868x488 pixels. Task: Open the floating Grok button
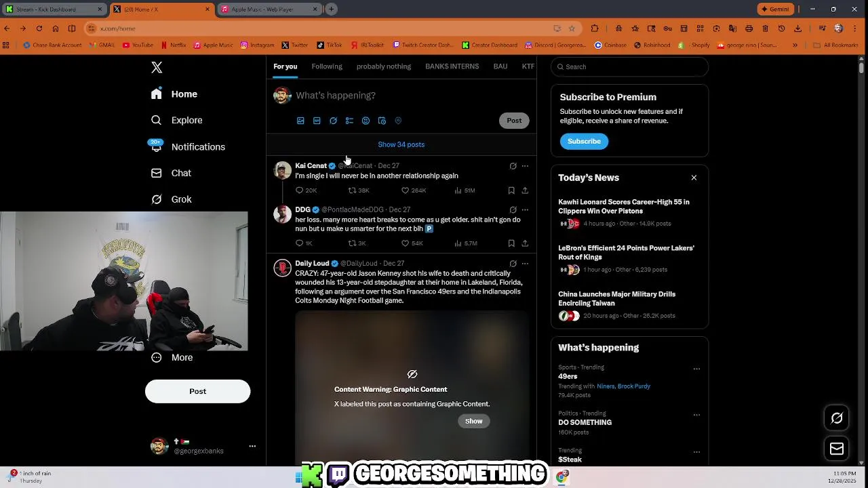point(837,418)
